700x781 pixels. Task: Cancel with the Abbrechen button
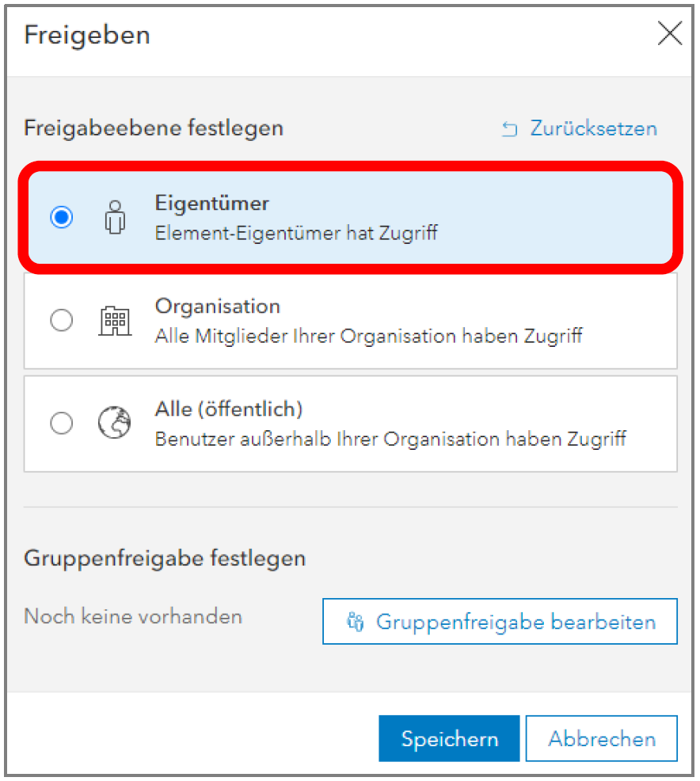(x=601, y=739)
